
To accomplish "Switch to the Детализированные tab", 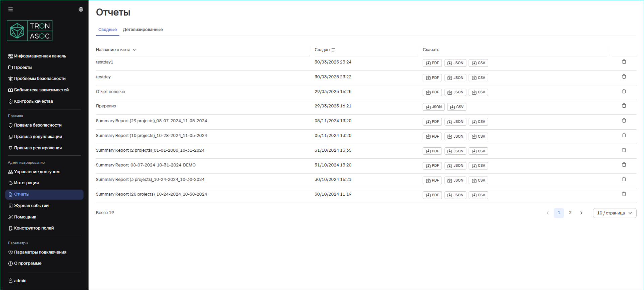I will (x=143, y=30).
